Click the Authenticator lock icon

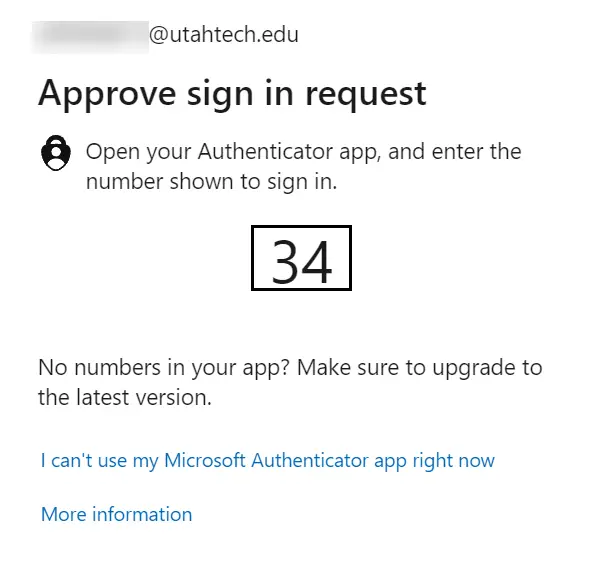click(x=56, y=153)
